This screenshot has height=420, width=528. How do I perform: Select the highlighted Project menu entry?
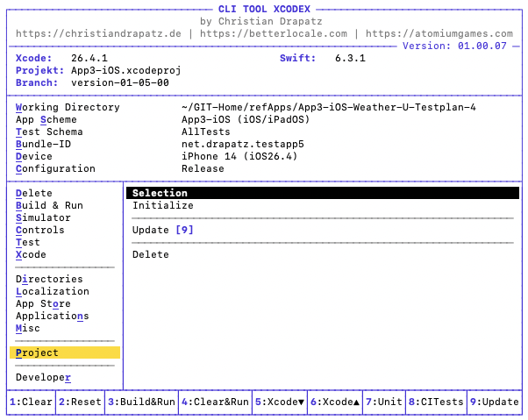(x=65, y=352)
